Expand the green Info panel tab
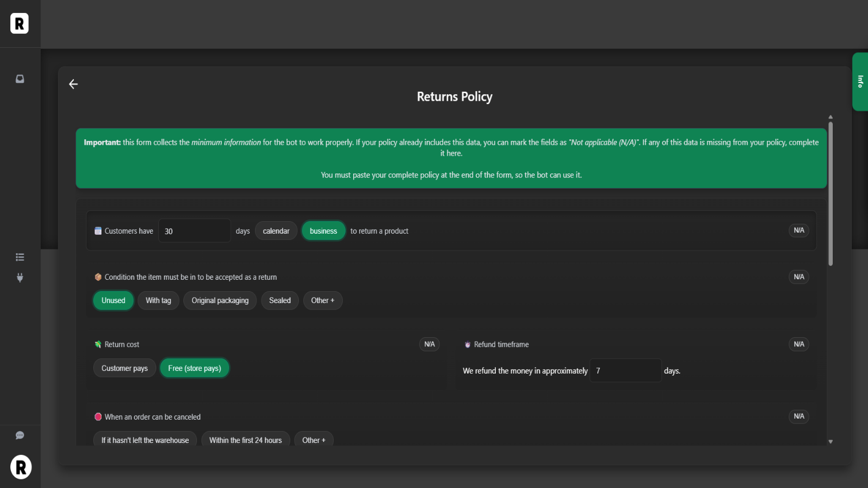This screenshot has height=488, width=868. tap(861, 81)
